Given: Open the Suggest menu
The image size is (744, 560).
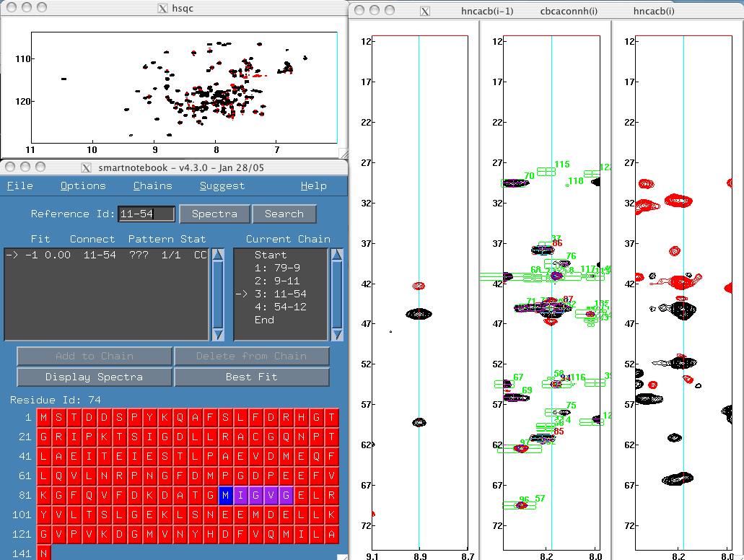Looking at the screenshot, I should (222, 185).
